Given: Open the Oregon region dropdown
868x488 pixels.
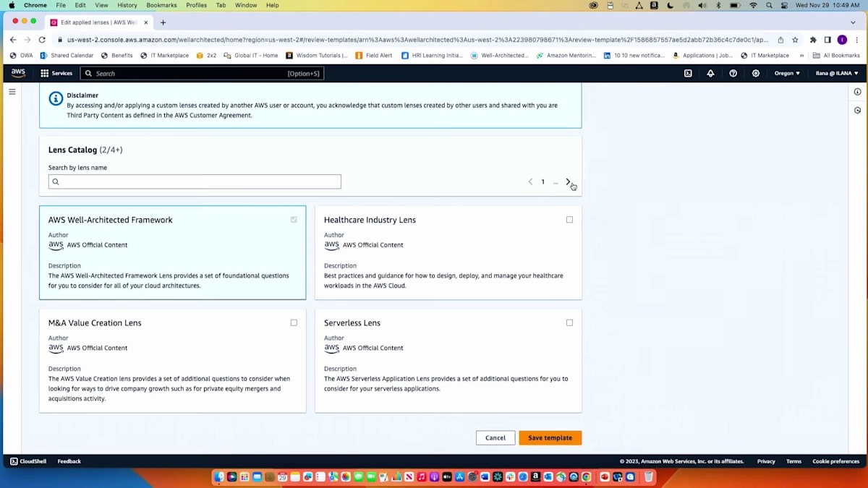Looking at the screenshot, I should pyautogui.click(x=787, y=73).
